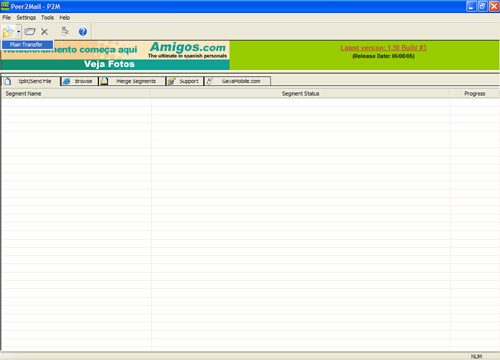Switch to the GevaMobile.com tab
The image size is (500, 360).
pos(237,81)
